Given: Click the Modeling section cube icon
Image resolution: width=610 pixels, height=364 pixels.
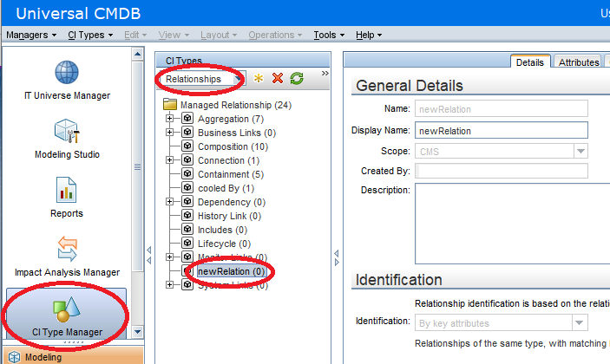Looking at the screenshot, I should click(15, 356).
